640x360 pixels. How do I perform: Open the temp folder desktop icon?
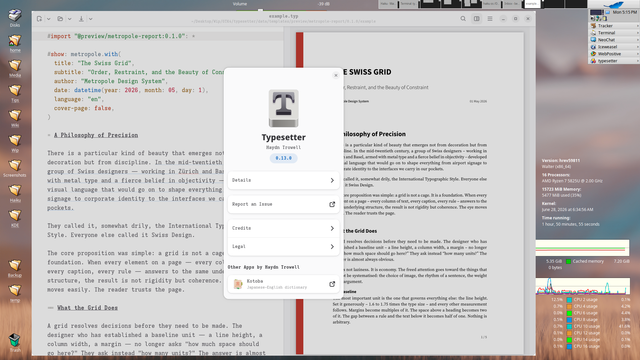tap(15, 293)
